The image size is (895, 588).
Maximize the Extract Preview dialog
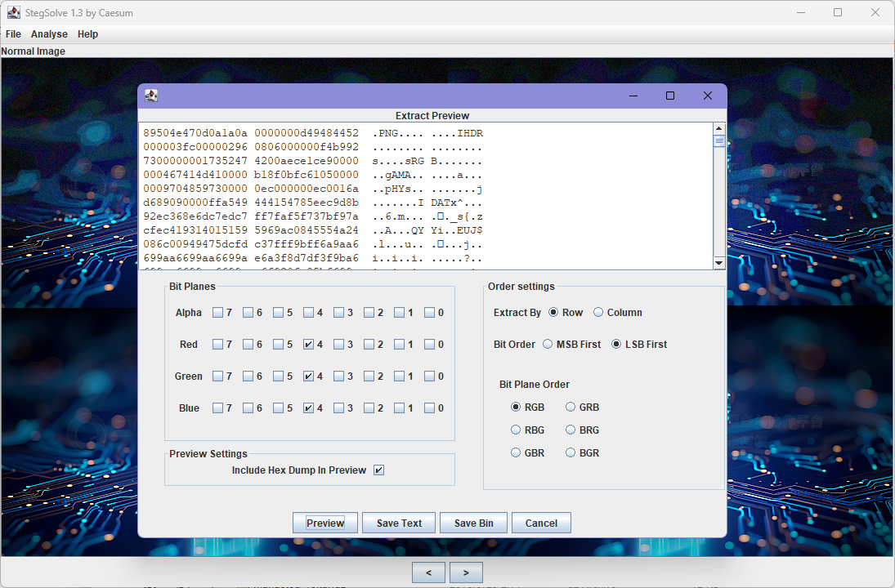click(670, 96)
